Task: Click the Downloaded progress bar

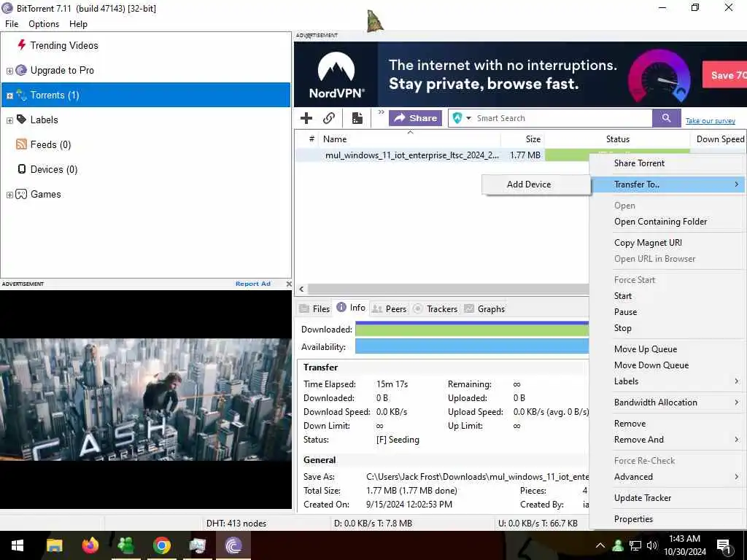Action: coord(472,329)
